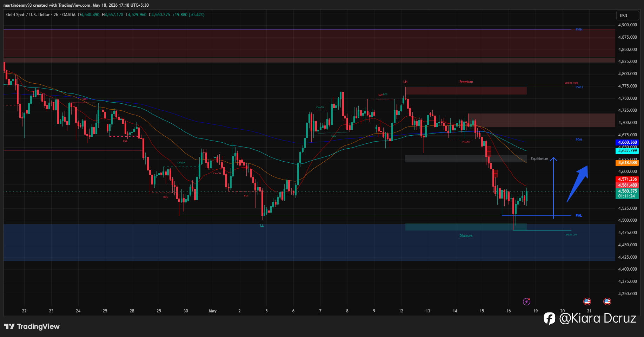Click the TradingView logo
The height and width of the screenshot is (337, 644).
(x=32, y=326)
